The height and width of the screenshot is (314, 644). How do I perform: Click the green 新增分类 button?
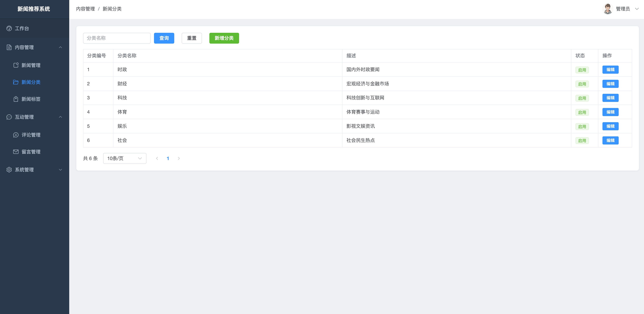[224, 38]
